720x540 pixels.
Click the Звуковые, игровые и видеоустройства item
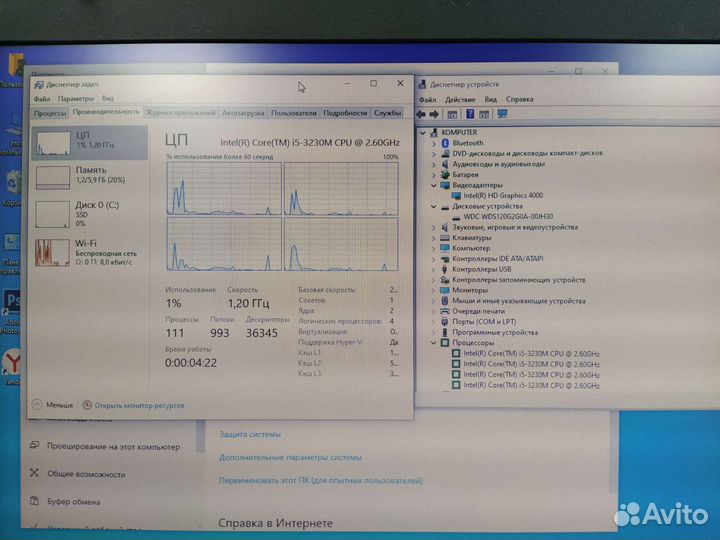(515, 227)
